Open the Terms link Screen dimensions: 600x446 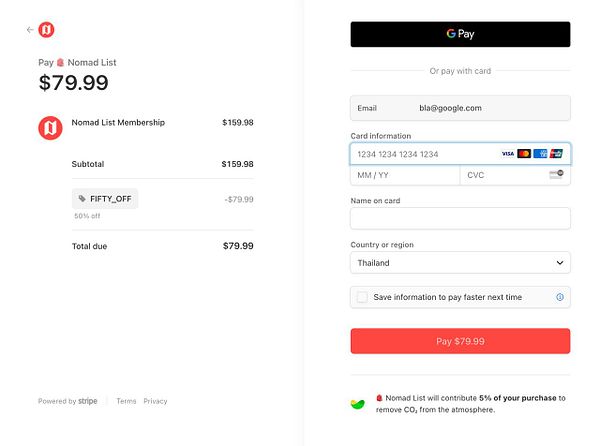[126, 401]
